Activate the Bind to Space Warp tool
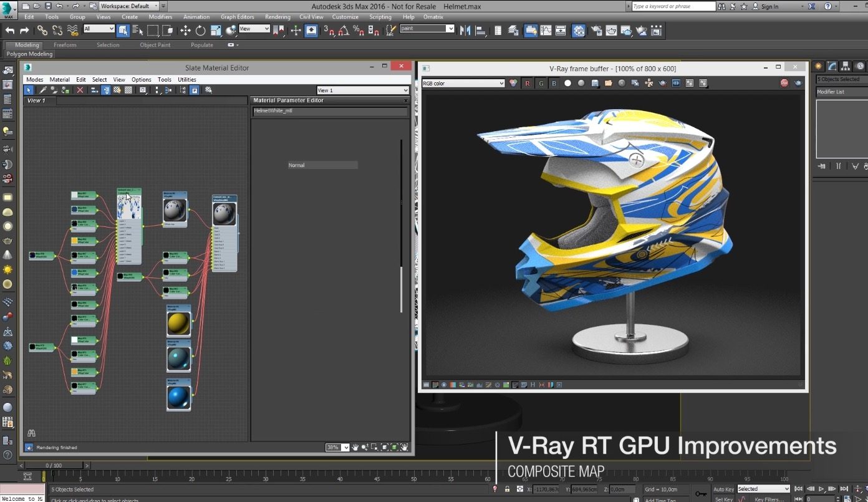This screenshot has width=868, height=502. pos(72,30)
